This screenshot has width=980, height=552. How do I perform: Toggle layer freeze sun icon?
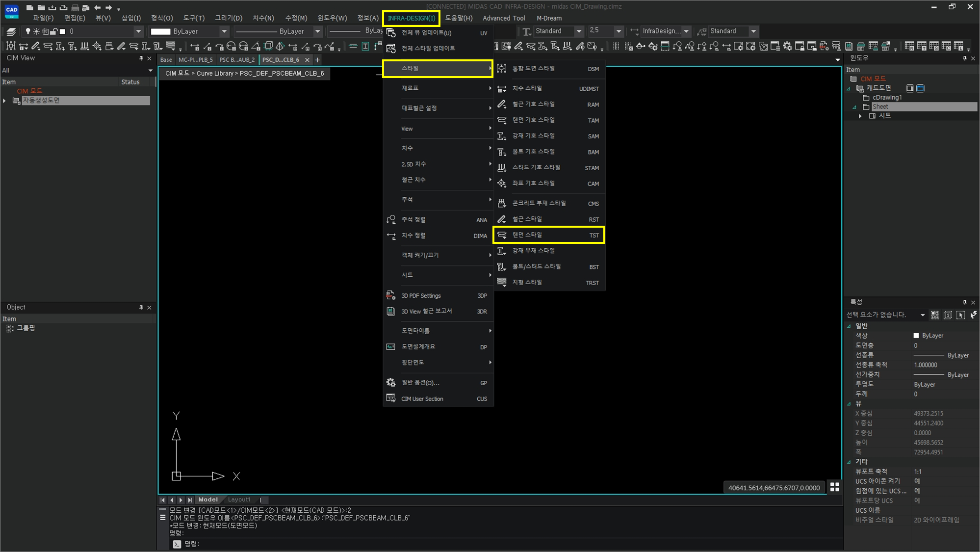click(x=36, y=31)
